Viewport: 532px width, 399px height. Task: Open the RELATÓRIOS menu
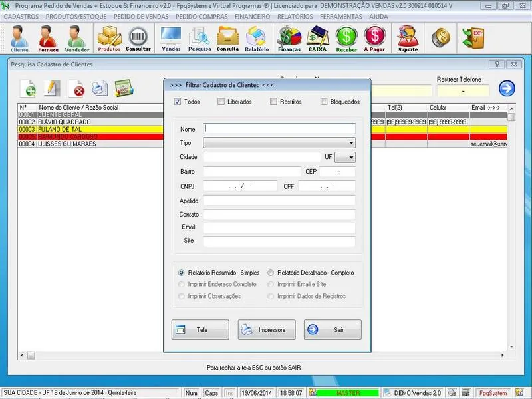pyautogui.click(x=295, y=15)
